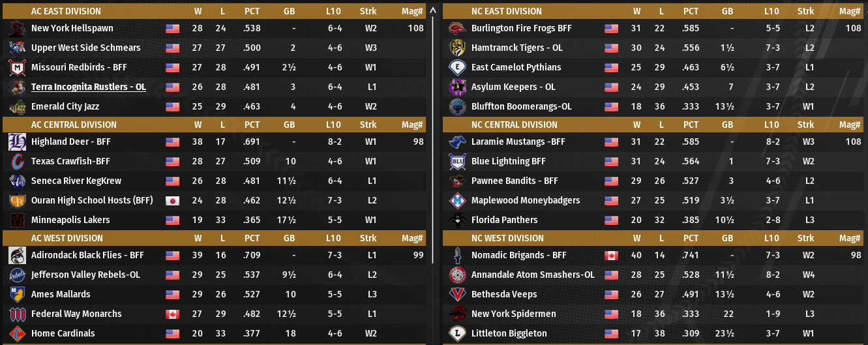Image resolution: width=868 pixels, height=345 pixels.
Task: Click scroll up arrow on standings scrollbar
Action: 432,11
